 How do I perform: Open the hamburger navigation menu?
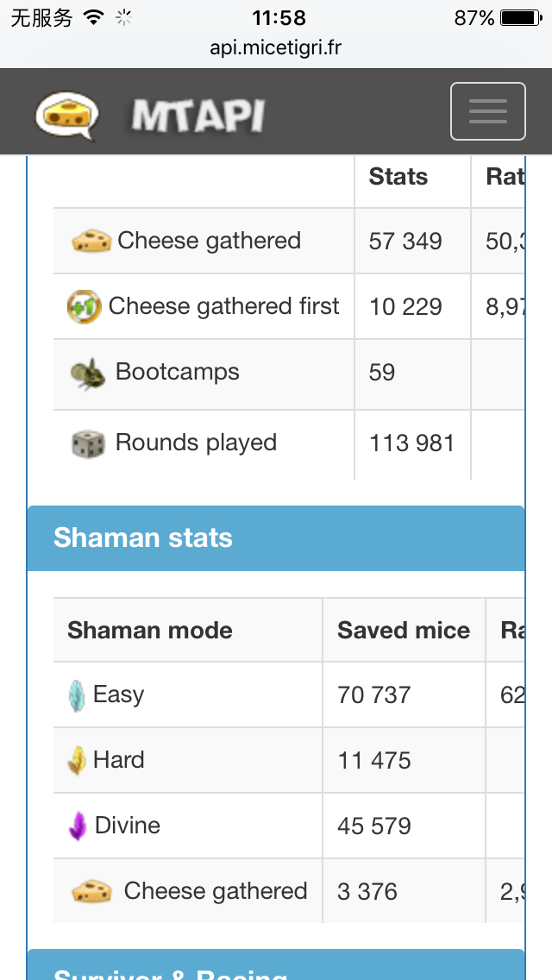coord(487,111)
